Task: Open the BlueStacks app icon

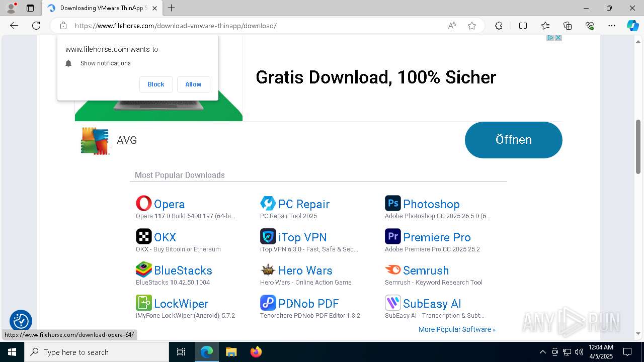Action: coord(144,269)
